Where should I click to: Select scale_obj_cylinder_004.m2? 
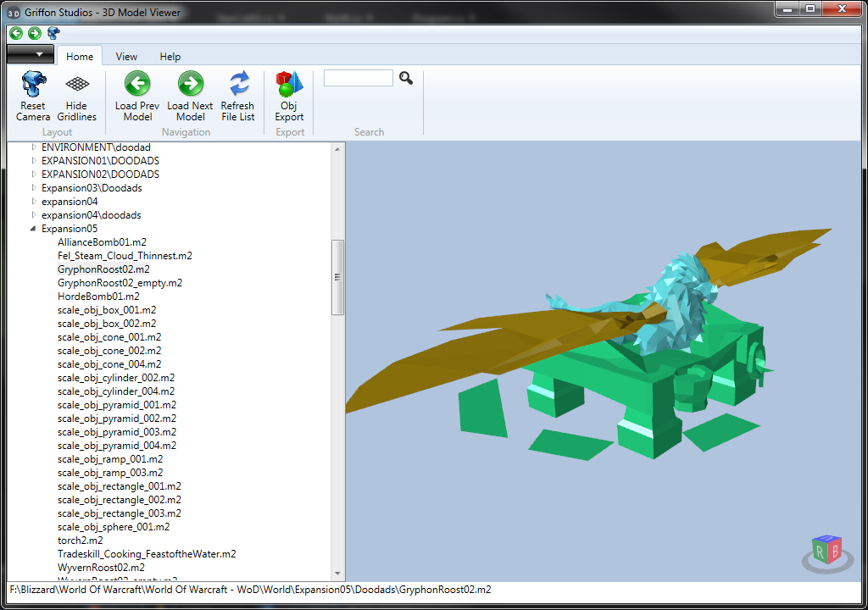(x=115, y=391)
